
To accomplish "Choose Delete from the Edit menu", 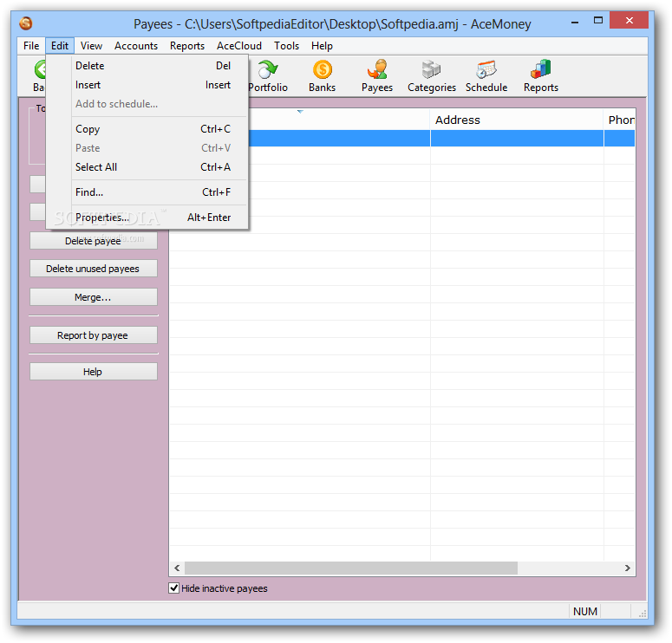I will 147,66.
